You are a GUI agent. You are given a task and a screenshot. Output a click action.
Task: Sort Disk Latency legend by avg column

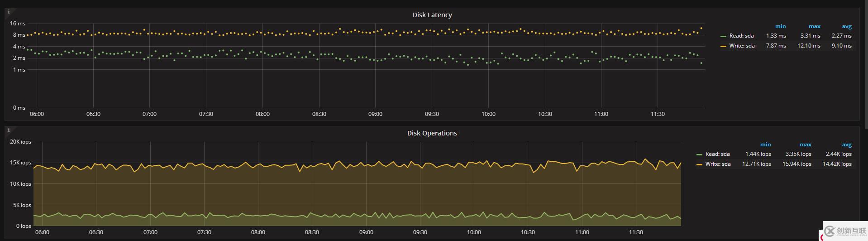(x=847, y=26)
